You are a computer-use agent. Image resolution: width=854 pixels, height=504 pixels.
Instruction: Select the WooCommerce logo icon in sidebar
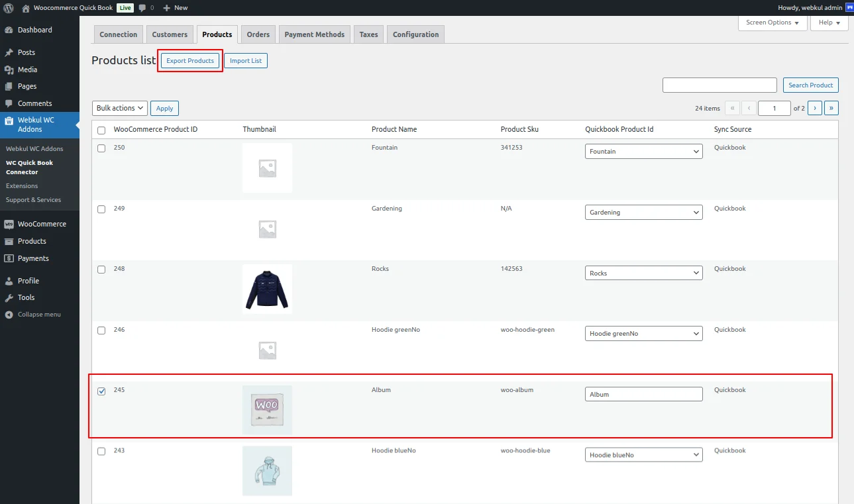tap(9, 224)
